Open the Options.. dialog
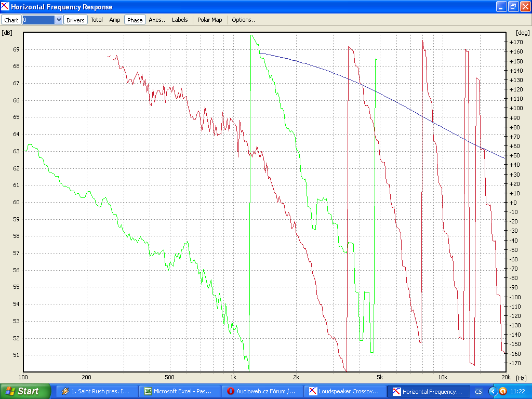The image size is (532, 399). tap(243, 20)
